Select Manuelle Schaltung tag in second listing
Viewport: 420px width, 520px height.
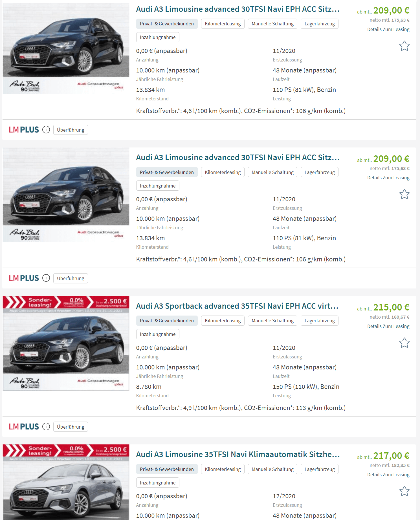click(272, 172)
